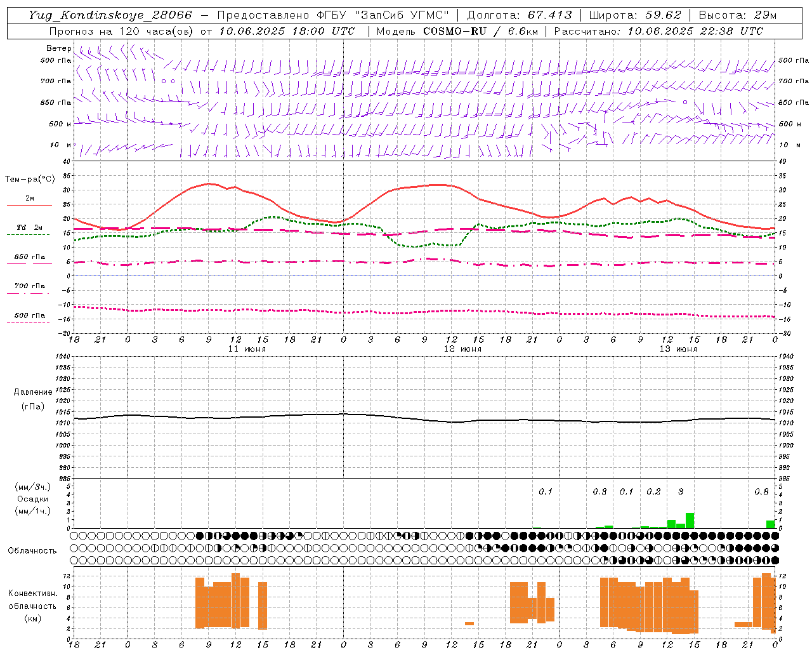Click the 12 июня date label

462,349
